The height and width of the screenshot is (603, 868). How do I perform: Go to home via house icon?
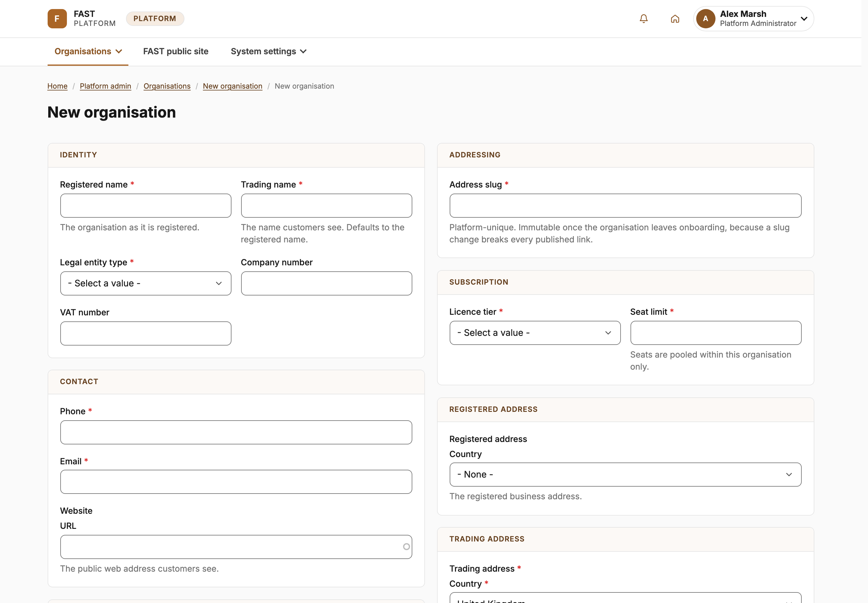[675, 18]
